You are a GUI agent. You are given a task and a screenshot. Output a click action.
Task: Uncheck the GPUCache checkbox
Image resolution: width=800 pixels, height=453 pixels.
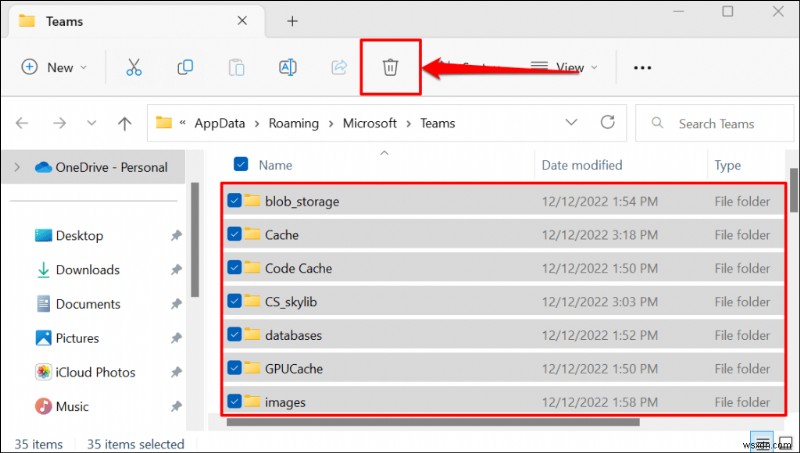[234, 368]
